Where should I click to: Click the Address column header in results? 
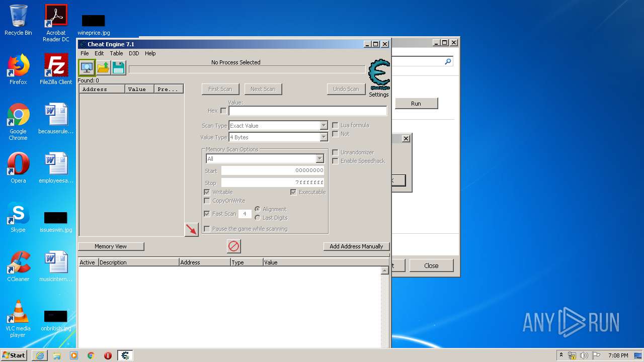pos(102,89)
